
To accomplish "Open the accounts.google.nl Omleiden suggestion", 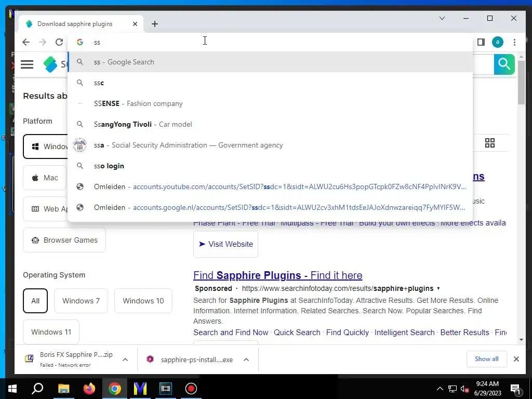I will pos(270,207).
